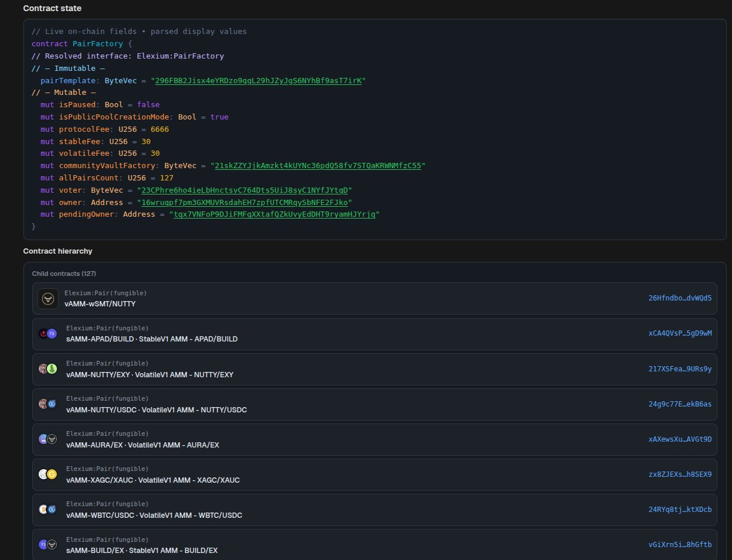Select the vAMM-NUTTY/USDC VolatileV1 AMM pair name
This screenshot has height=560, width=732.
coord(156,410)
